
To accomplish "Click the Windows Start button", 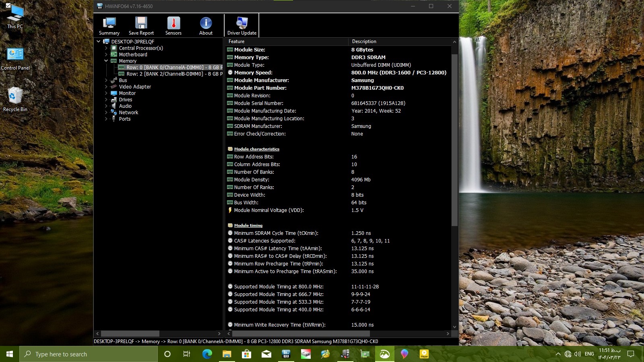I will [10, 354].
